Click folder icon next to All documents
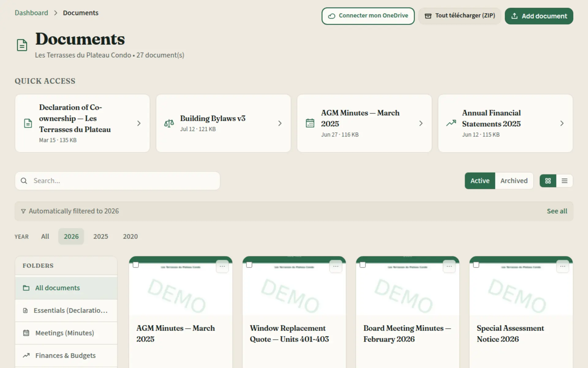Viewport: 588px width, 368px height. (26, 288)
